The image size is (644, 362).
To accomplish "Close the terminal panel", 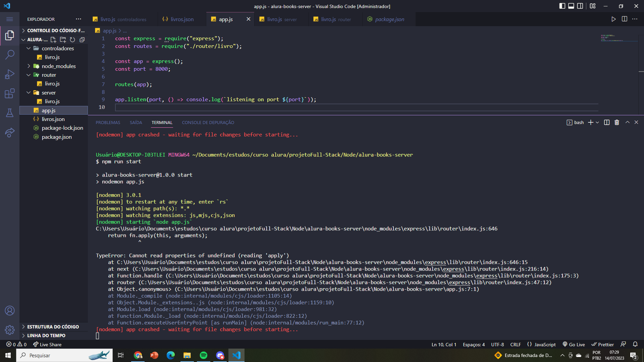I will pyautogui.click(x=636, y=122).
